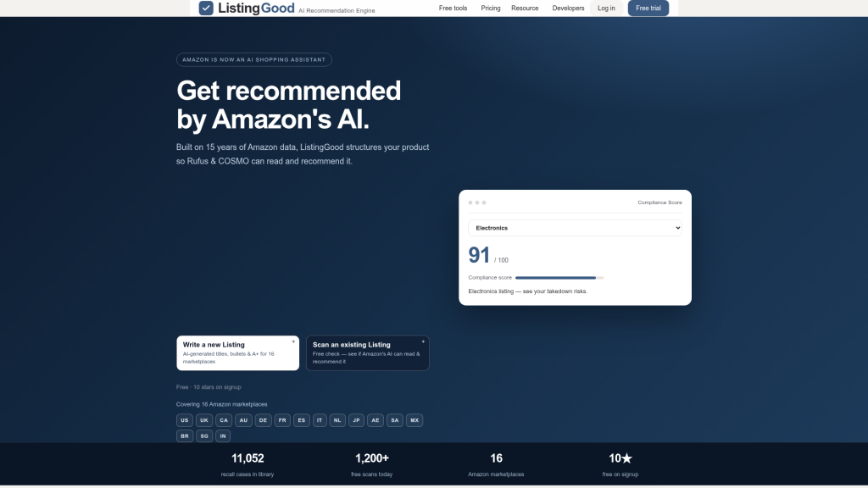Click the ListingGood checkmark logo icon

[x=206, y=8]
